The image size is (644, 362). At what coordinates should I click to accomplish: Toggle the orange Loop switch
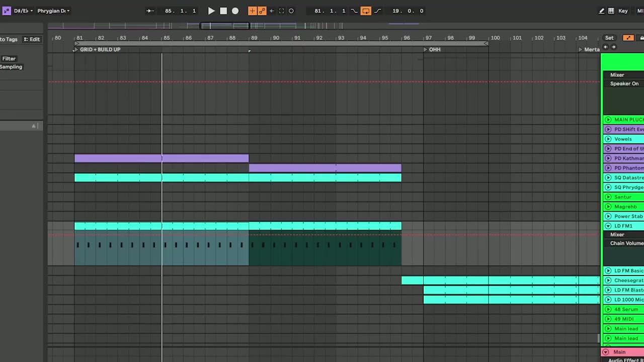pos(366,11)
